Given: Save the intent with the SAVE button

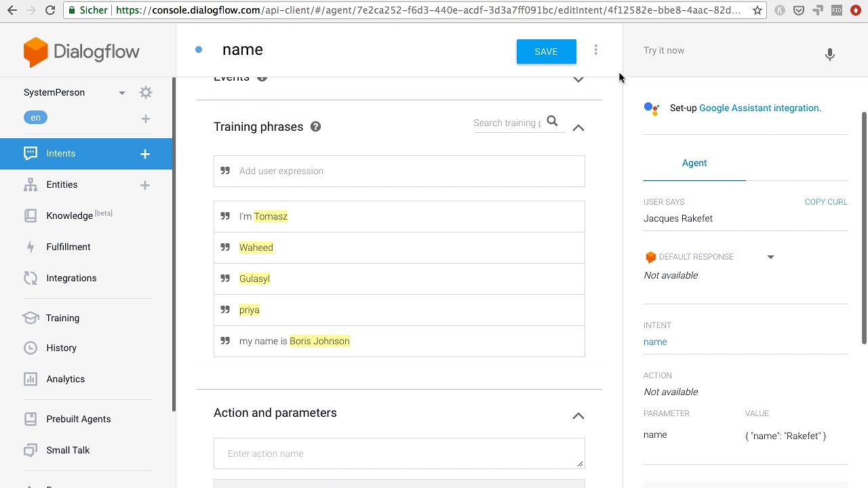Looking at the screenshot, I should pyautogui.click(x=546, y=52).
